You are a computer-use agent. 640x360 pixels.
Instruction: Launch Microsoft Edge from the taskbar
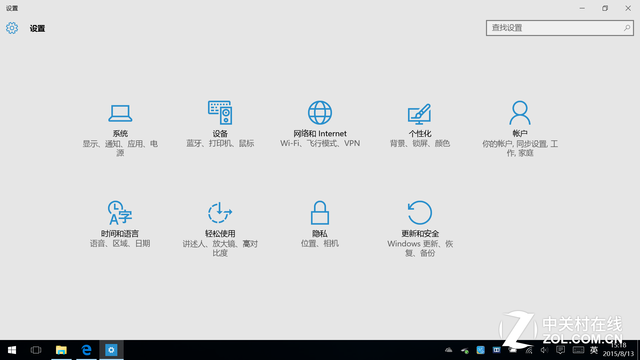pyautogui.click(x=87, y=350)
